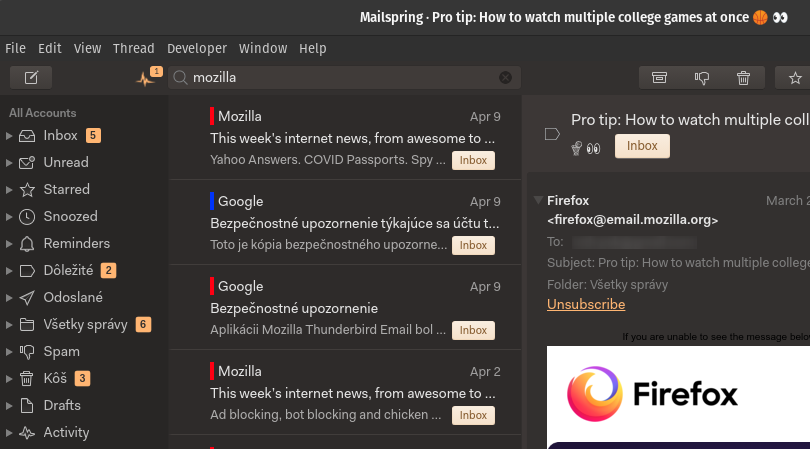Open Google Bezpečnostné upozornenie Thunderbird email
Image resolution: width=810 pixels, height=449 pixels.
(345, 307)
